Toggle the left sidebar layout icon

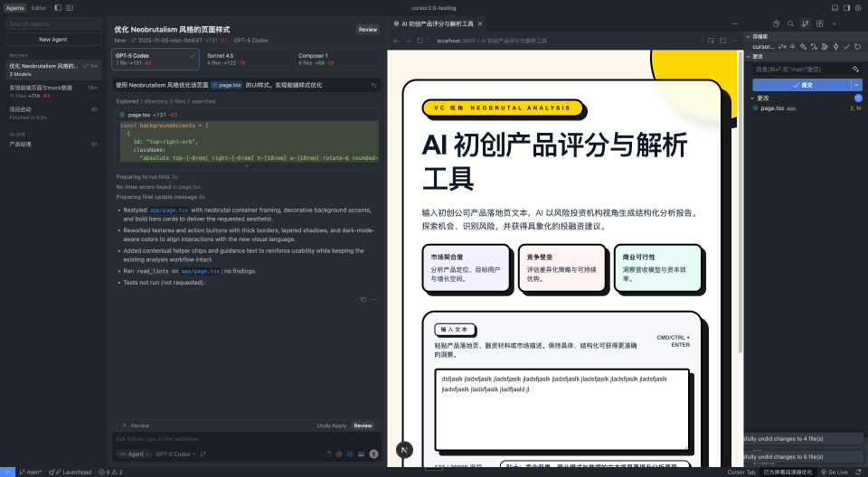pyautogui.click(x=58, y=7)
